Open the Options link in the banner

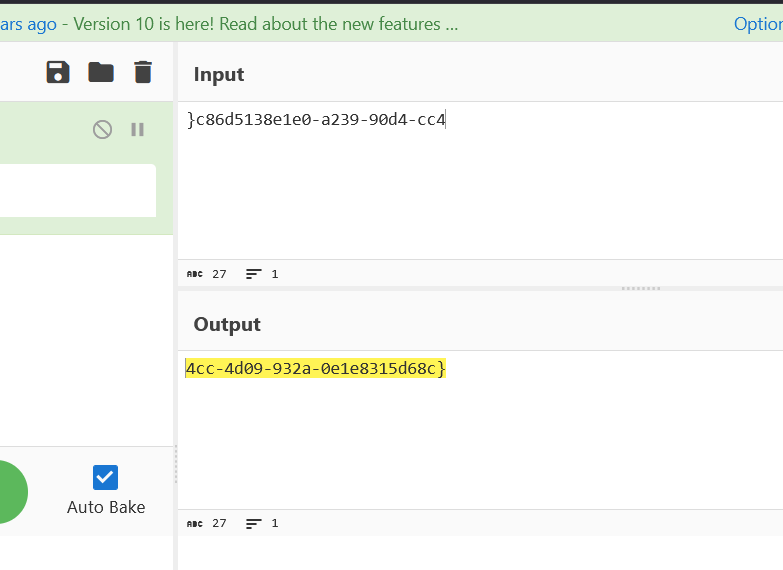point(758,24)
